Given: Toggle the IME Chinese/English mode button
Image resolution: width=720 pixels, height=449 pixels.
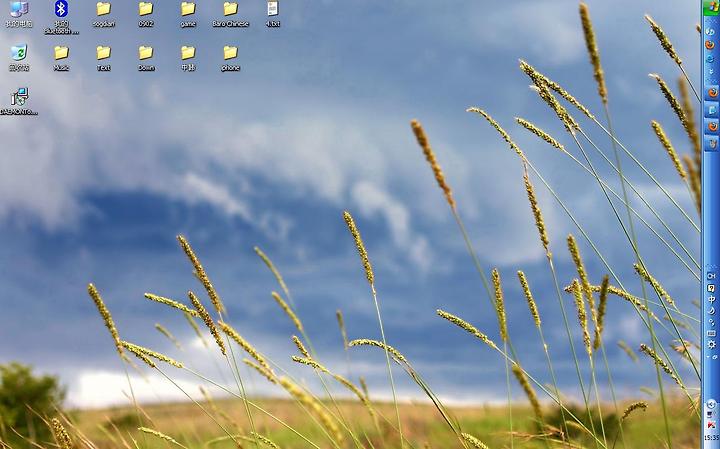Looking at the screenshot, I should (711, 299).
